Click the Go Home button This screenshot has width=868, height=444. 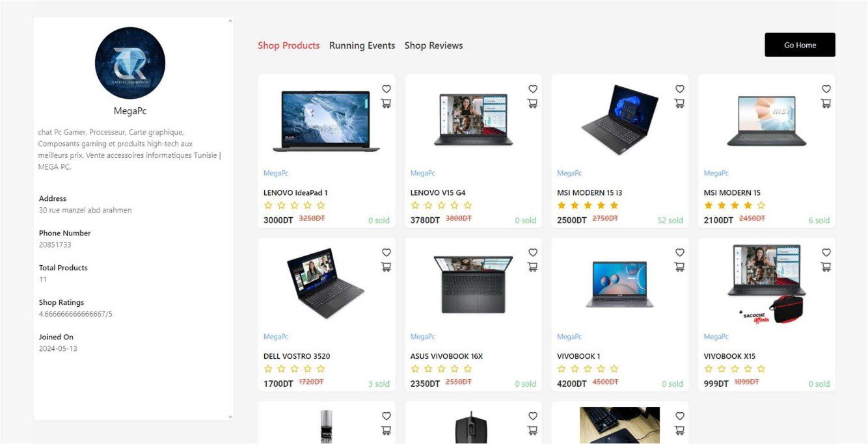point(800,45)
